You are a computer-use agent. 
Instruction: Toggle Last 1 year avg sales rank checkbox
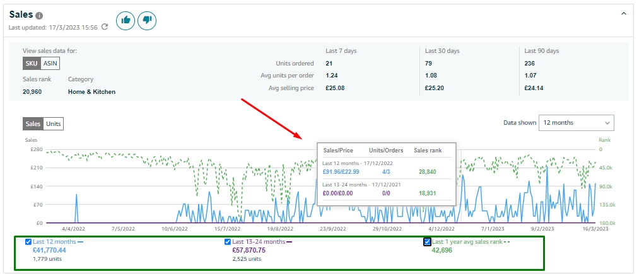tap(428, 242)
